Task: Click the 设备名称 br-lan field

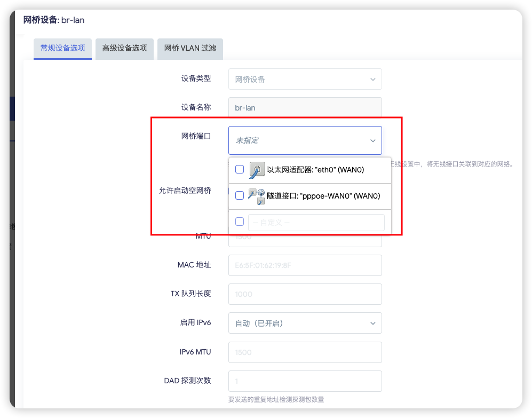Action: (x=305, y=108)
